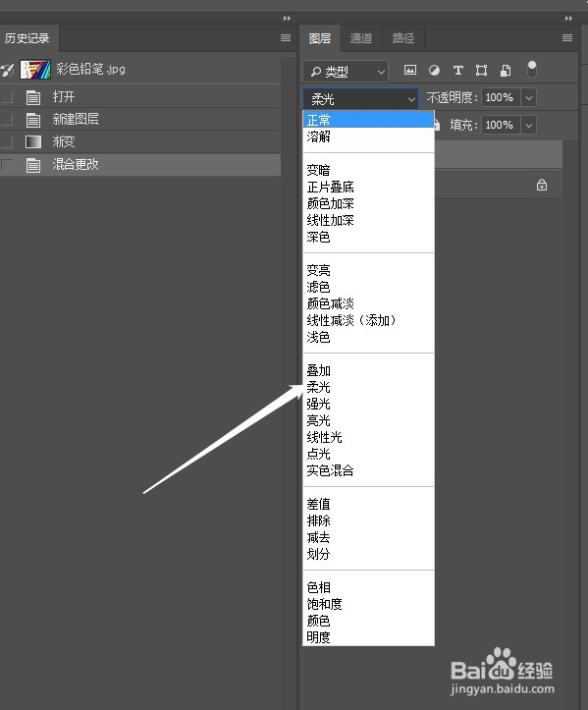The height and width of the screenshot is (710, 588).
Task: Choose 线性光 blend mode
Action: click(x=368, y=437)
